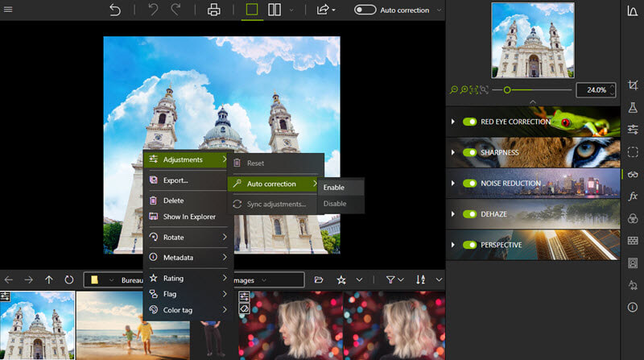Viewport: 644px width, 360px height.
Task: Click the fx effects icon
Action: [x=633, y=196]
